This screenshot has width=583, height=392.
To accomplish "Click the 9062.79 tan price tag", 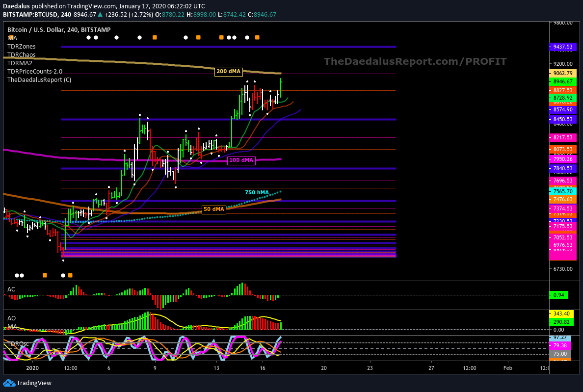I will click(563, 73).
